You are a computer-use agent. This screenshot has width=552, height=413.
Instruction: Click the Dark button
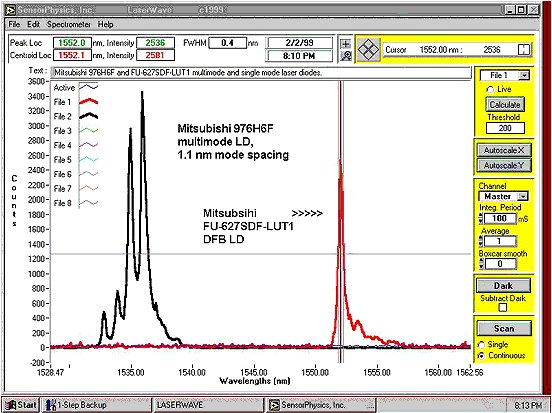pos(503,286)
